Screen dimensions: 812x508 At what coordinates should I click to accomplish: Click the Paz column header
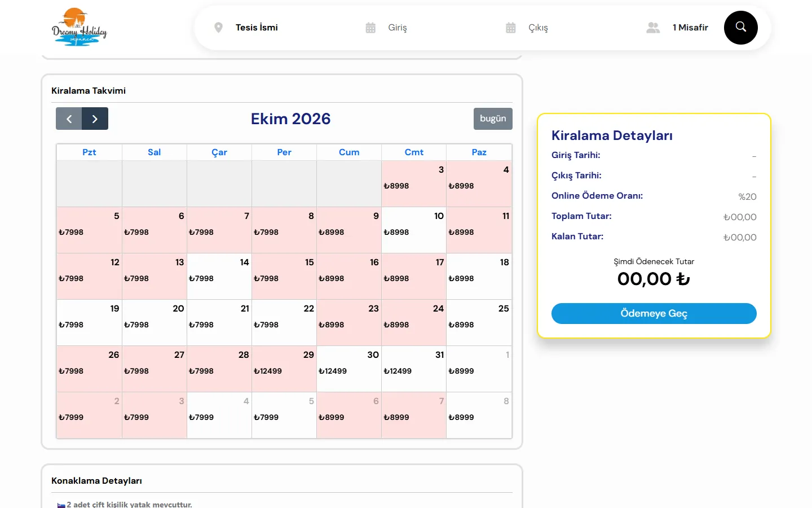[x=479, y=152]
